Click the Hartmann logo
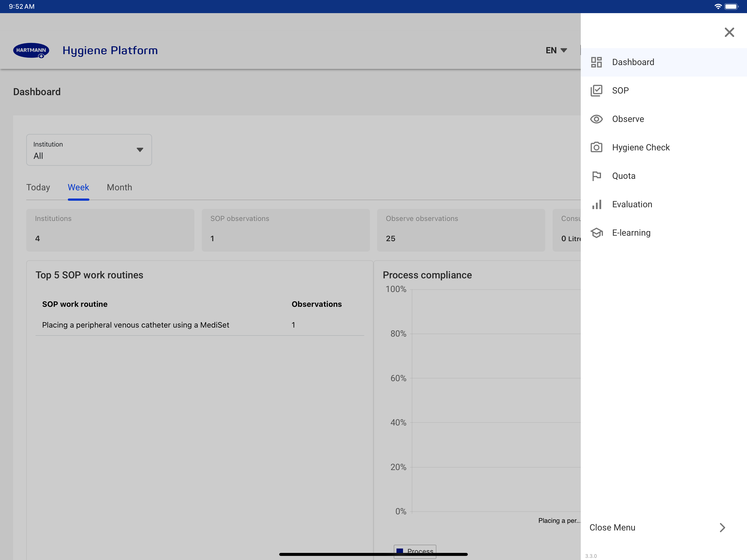747x560 pixels. tap(31, 50)
